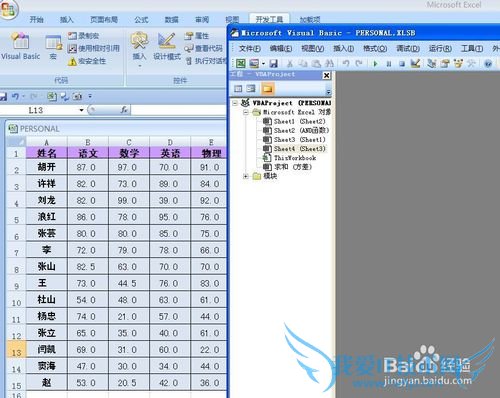Click the Reset stop button
This screenshot has height=398, width=500.
tap(402, 63)
